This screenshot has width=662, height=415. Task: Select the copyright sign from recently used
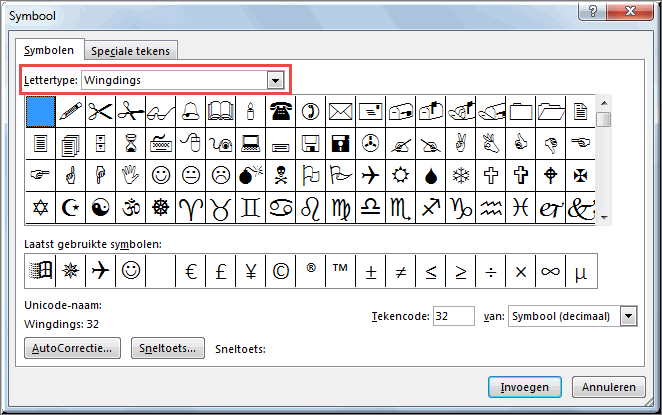click(280, 271)
